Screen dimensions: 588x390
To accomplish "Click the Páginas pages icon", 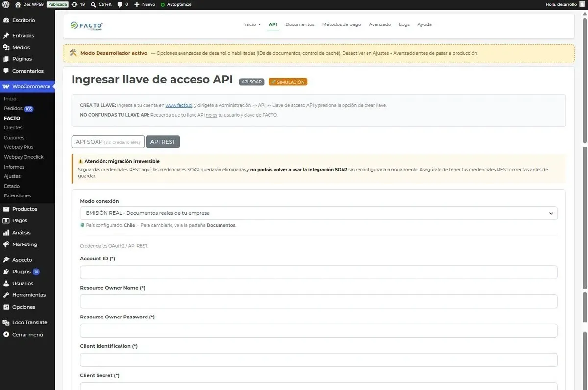I will coord(6,59).
